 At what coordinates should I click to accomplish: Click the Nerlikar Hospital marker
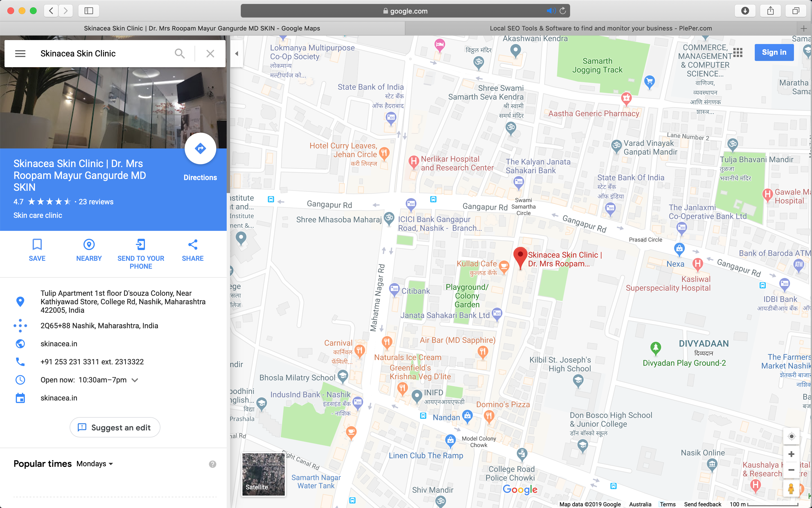point(414,162)
